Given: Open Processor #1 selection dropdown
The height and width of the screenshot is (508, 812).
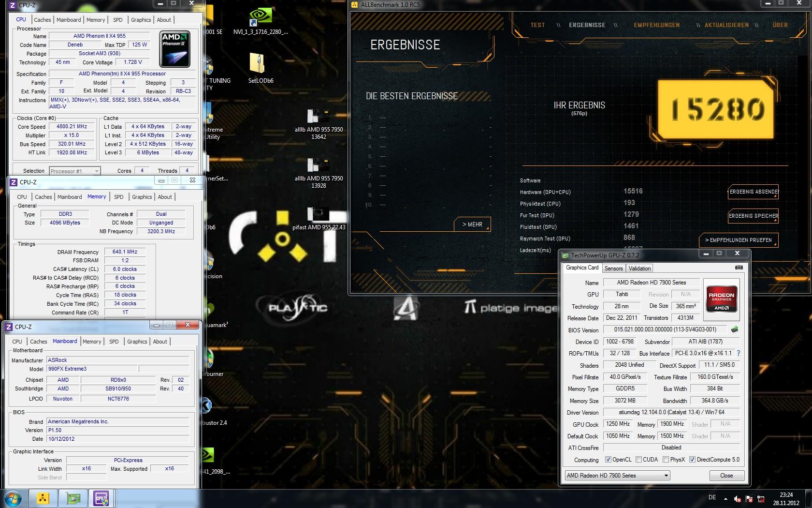Looking at the screenshot, I should click(x=75, y=171).
